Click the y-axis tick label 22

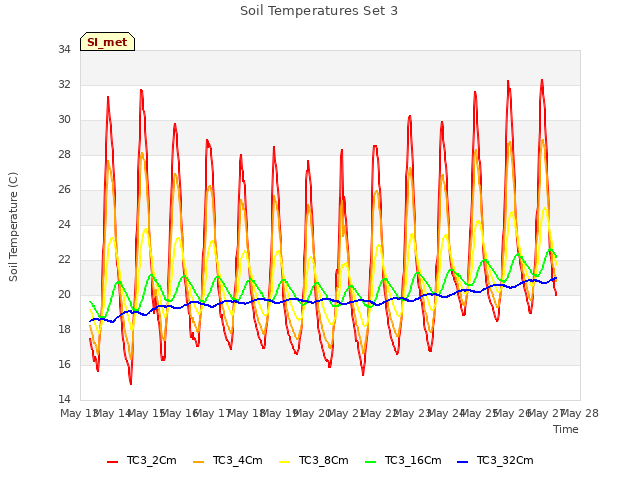64,260
